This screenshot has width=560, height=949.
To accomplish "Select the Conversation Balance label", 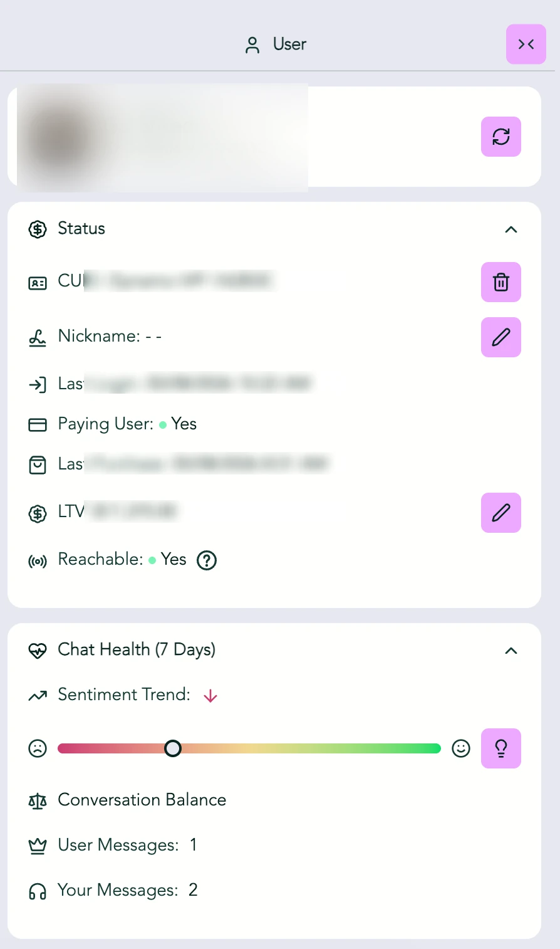I will 142,800.
